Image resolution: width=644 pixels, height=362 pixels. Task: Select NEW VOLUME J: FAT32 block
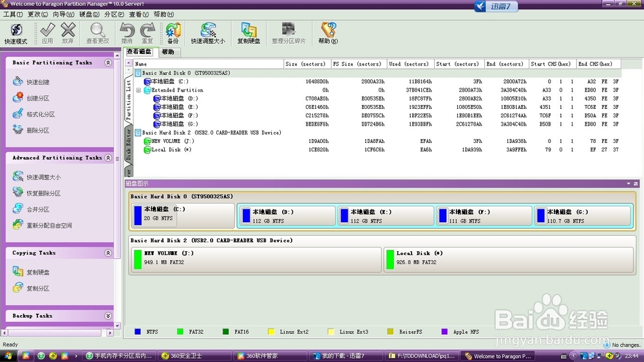[x=256, y=260]
